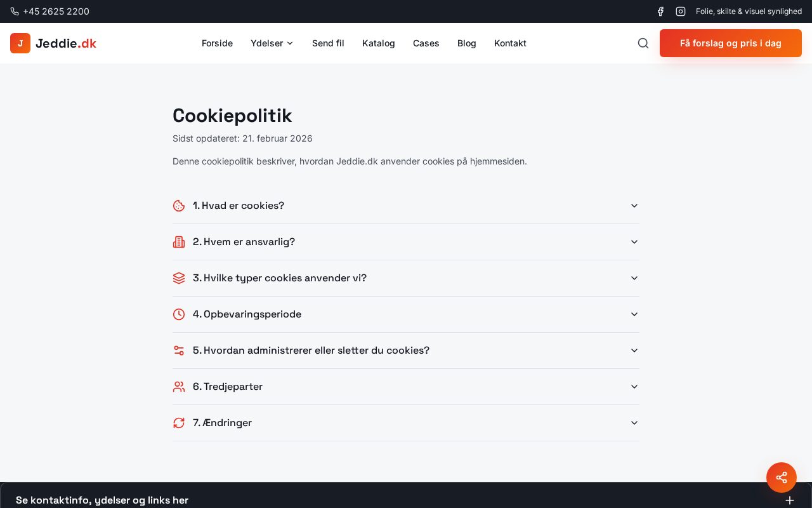Image resolution: width=812 pixels, height=508 pixels.
Task: Click the refresh icon beside Ændringer
Action: pyautogui.click(x=179, y=423)
